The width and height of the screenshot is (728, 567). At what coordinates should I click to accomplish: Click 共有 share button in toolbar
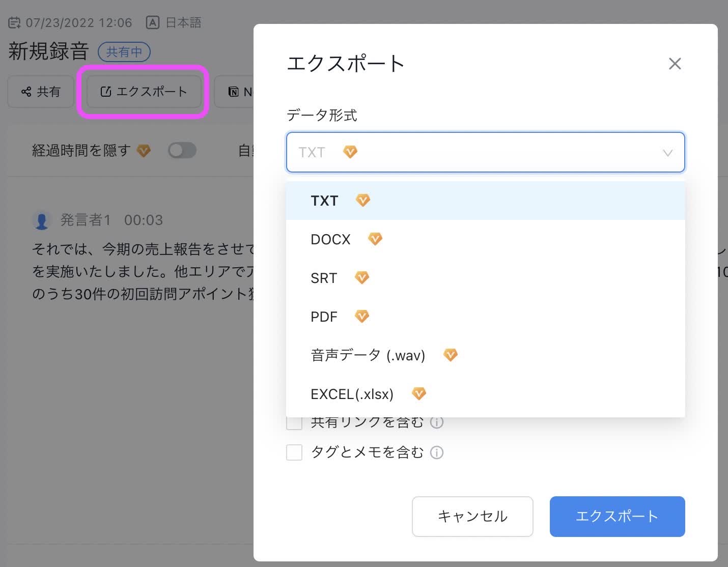[x=41, y=92]
